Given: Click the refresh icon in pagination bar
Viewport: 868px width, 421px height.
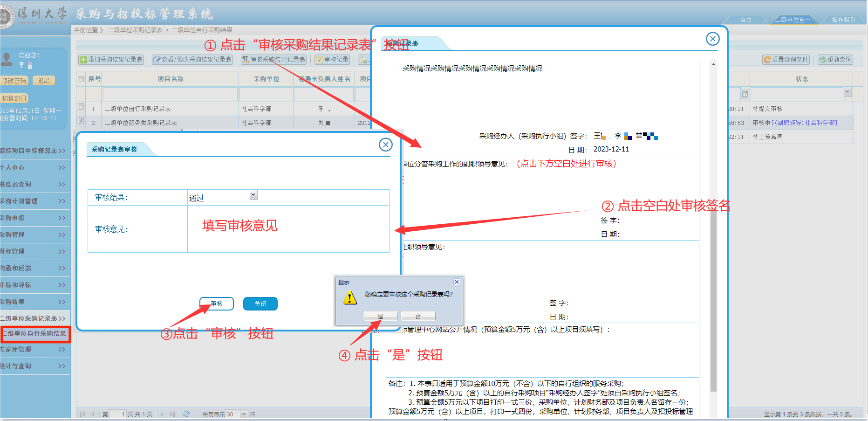Looking at the screenshot, I should click(186, 414).
